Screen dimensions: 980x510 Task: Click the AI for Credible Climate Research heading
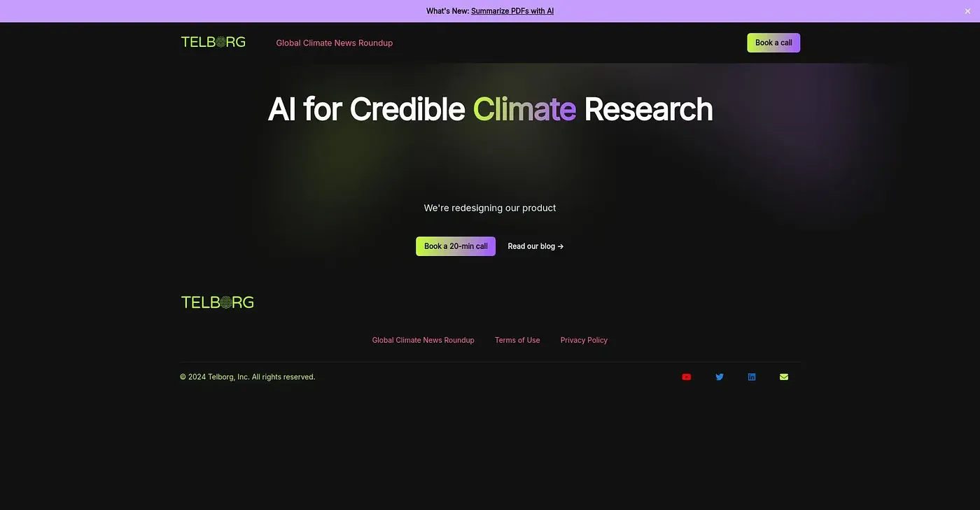pyautogui.click(x=490, y=109)
